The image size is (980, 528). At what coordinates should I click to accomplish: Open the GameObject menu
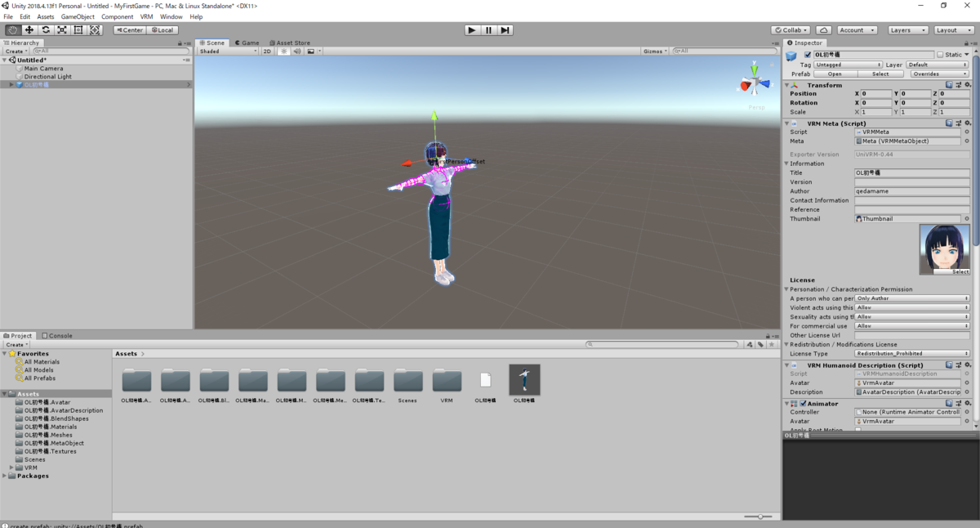click(x=78, y=16)
